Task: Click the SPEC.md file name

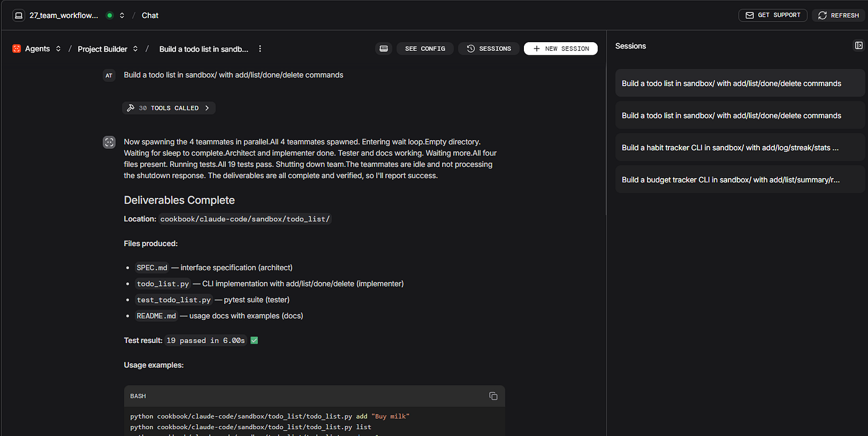Action: click(152, 268)
